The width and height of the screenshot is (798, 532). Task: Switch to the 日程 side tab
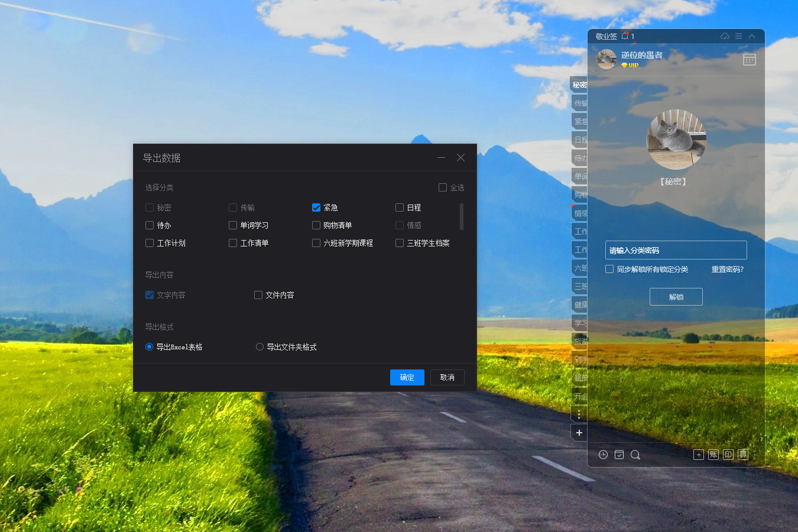pos(580,140)
